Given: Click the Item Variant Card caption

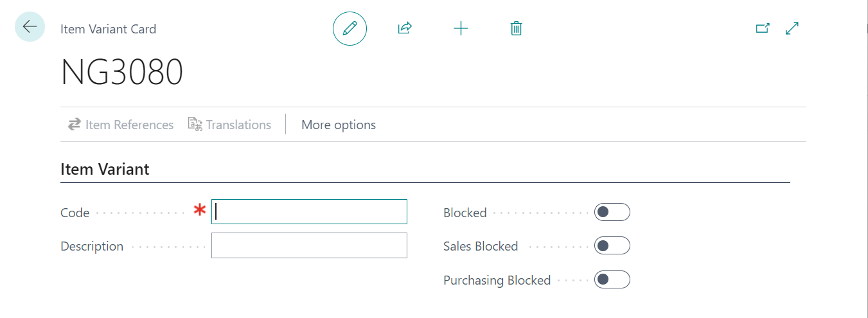Looking at the screenshot, I should pos(108,29).
